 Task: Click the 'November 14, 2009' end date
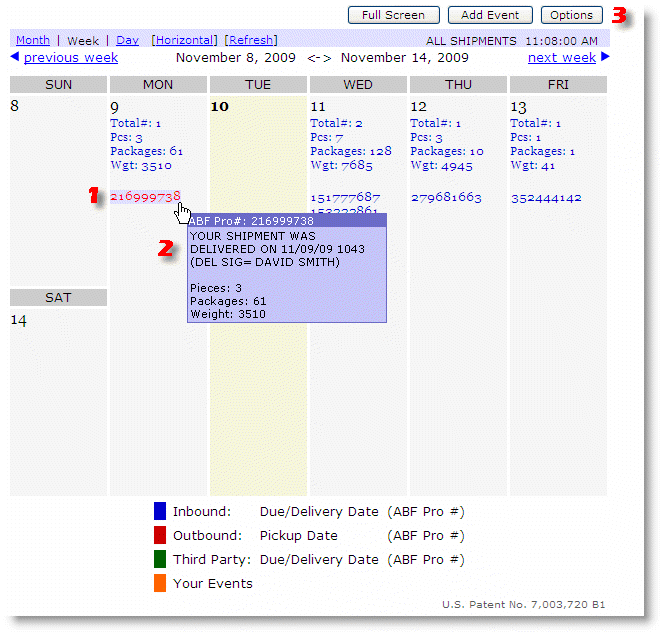(405, 58)
